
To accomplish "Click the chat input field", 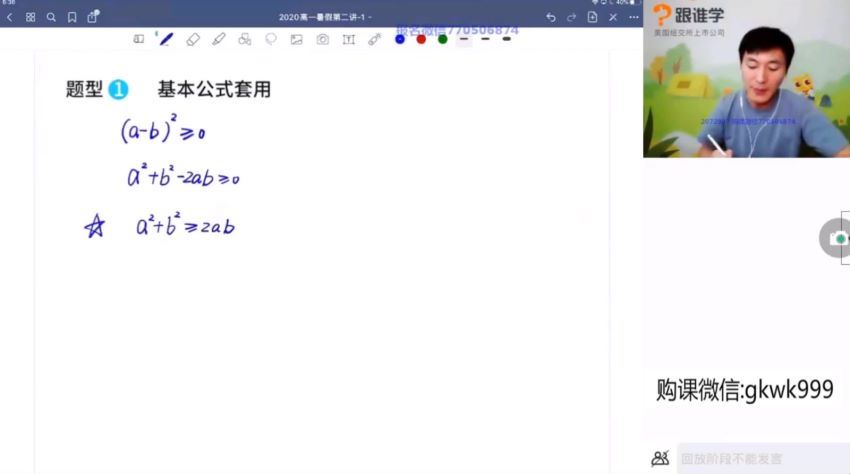I will click(x=763, y=459).
